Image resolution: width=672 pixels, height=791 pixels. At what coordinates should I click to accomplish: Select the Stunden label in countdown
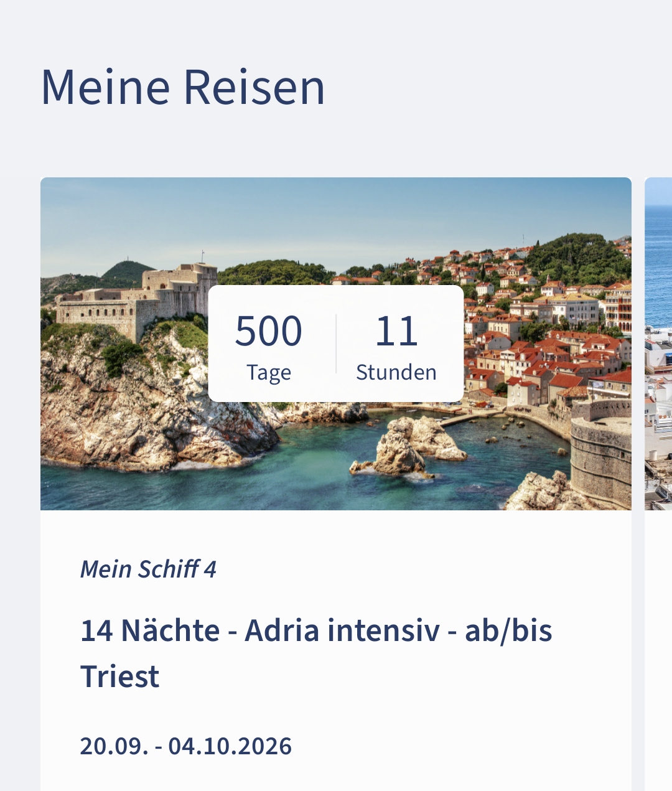396,372
